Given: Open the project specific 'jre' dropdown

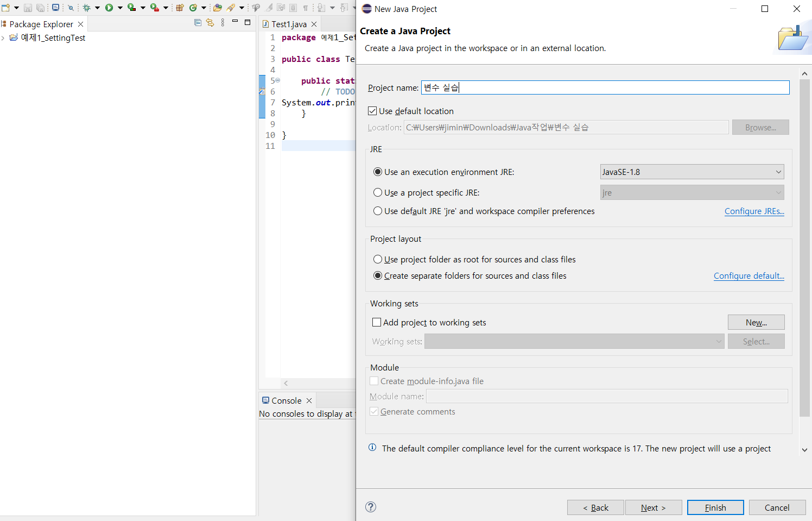Looking at the screenshot, I should point(692,192).
